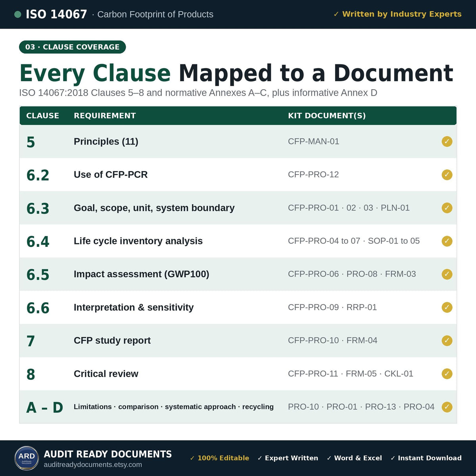Image resolution: width=476 pixels, height=476 pixels.
Task: Click the Every Clause Mapped to a Document heading
Action: coord(236,73)
